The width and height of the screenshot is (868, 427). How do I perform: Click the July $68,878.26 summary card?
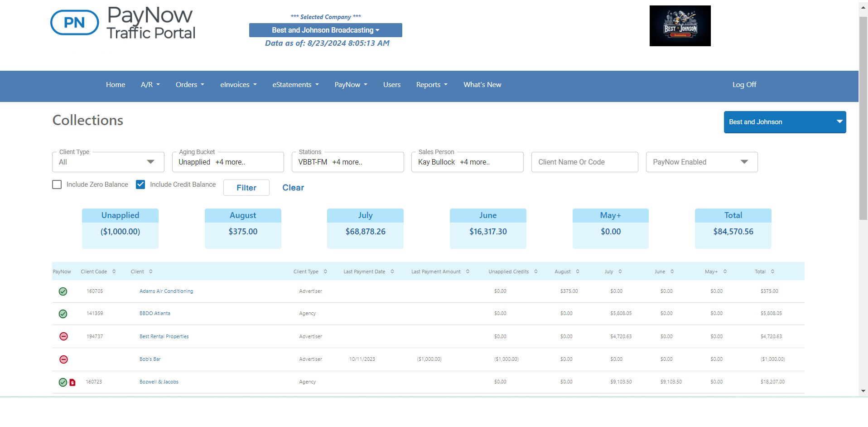pos(365,228)
